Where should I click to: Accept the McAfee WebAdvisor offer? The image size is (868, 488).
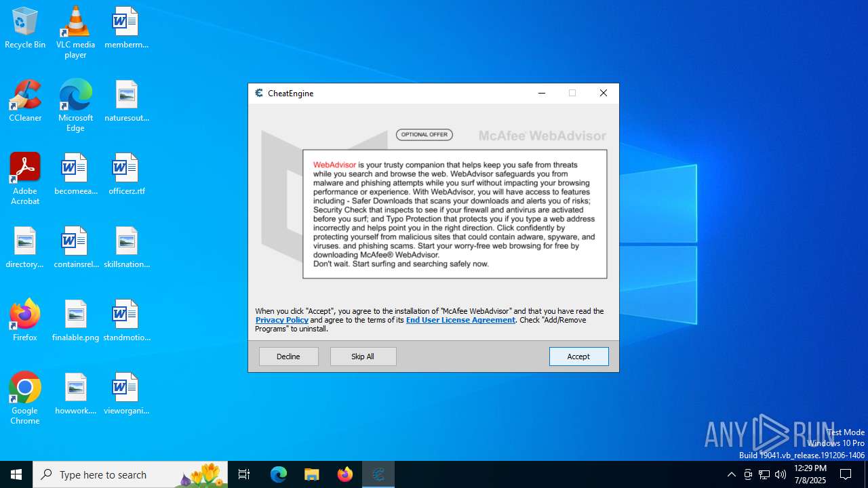coord(578,357)
